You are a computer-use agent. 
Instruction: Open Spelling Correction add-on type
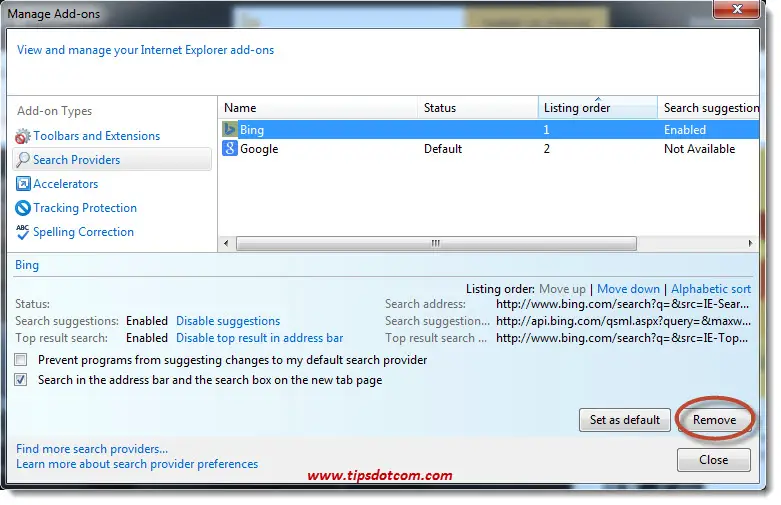click(x=83, y=232)
